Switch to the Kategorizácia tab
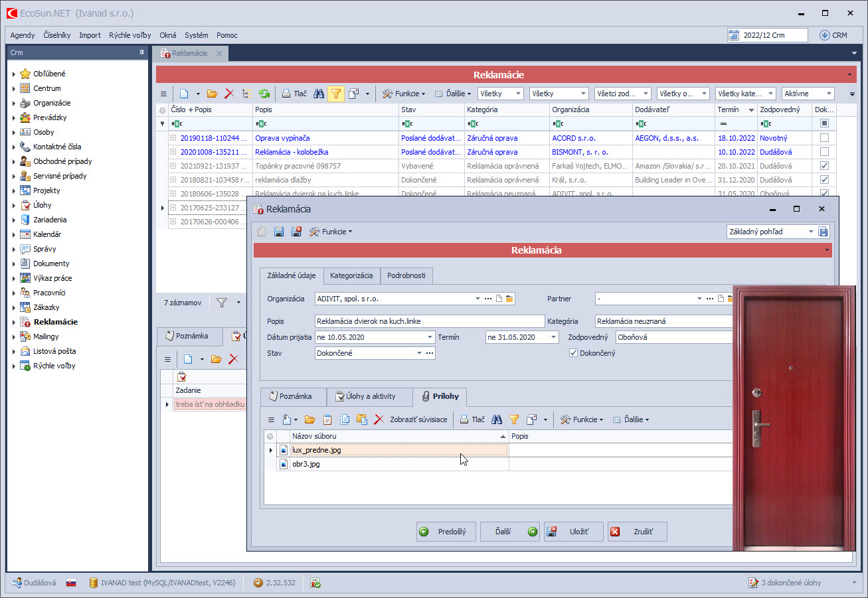This screenshot has height=598, width=868. point(351,275)
